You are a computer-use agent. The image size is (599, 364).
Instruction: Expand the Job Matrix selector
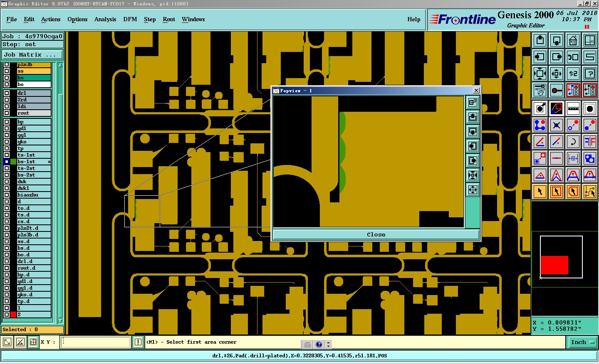(x=32, y=55)
